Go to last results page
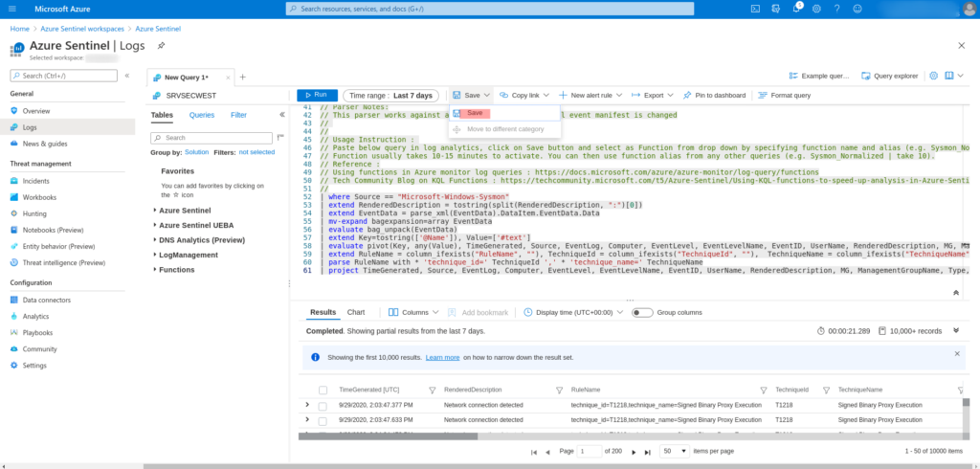 648,452
